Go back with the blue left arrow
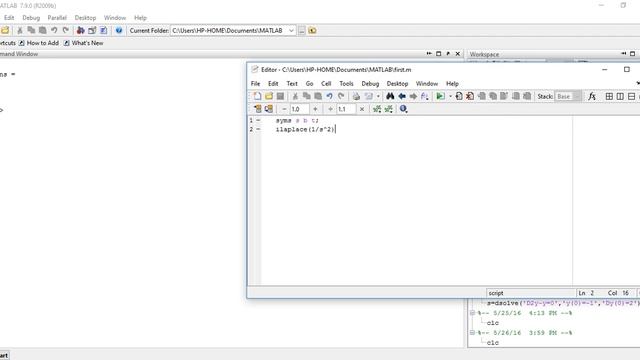This screenshot has height=360, width=640. tap(402, 96)
